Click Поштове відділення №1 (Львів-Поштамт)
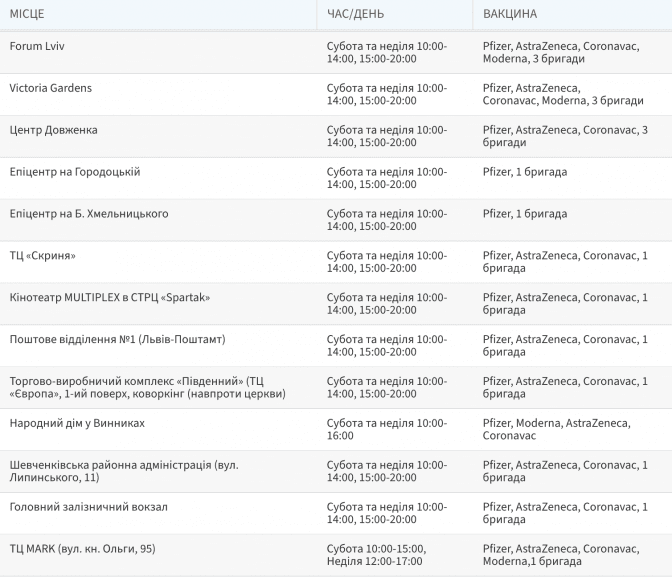Image resolution: width=672 pixels, height=577 pixels. click(117, 340)
